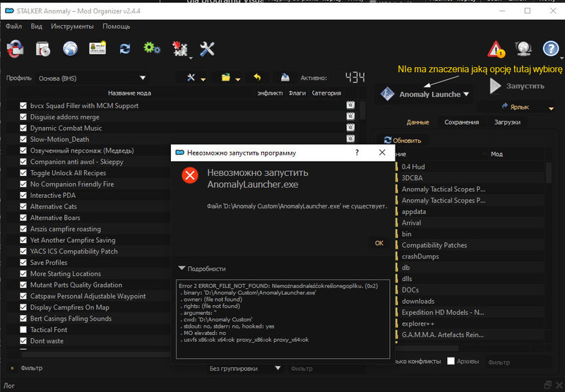Screen dimensions: 565x392
Task: Collapse the Подробности details section
Action: [x=203, y=268]
